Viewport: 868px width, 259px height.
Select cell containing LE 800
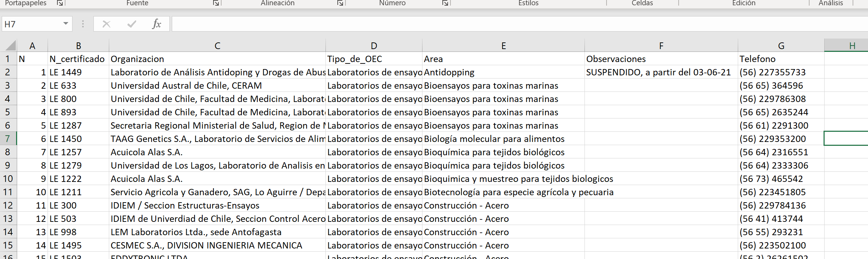point(78,99)
